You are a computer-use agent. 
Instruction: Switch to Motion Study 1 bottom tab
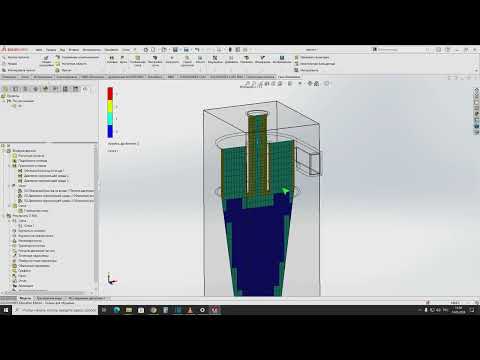87,298
